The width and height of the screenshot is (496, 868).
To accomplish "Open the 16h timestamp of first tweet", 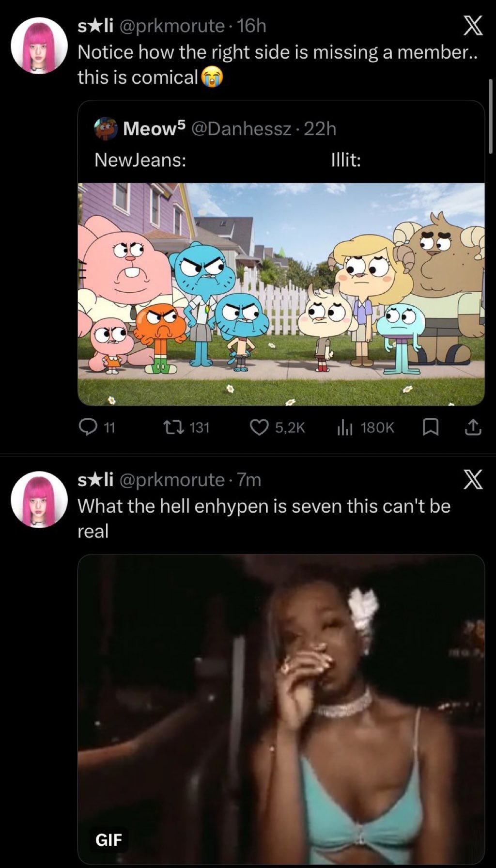I will click(251, 26).
